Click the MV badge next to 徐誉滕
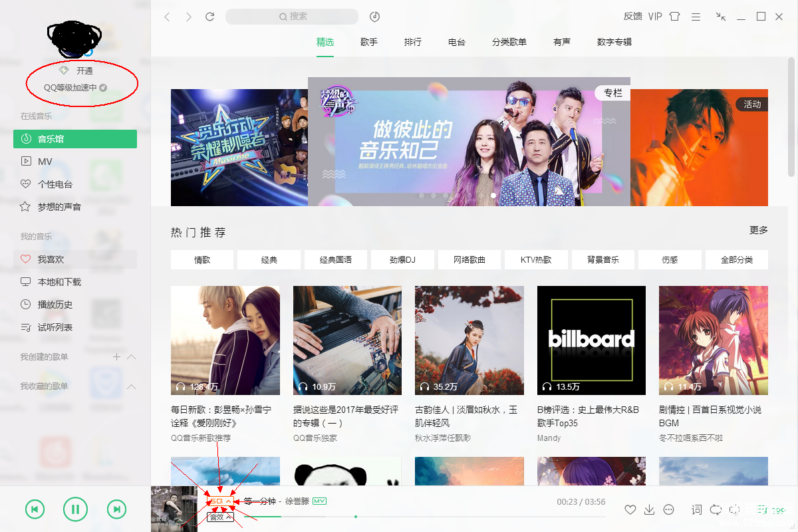 coord(319,501)
